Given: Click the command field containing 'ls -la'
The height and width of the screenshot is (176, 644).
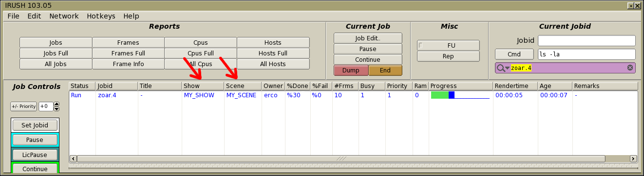Looking at the screenshot, I should click(587, 54).
